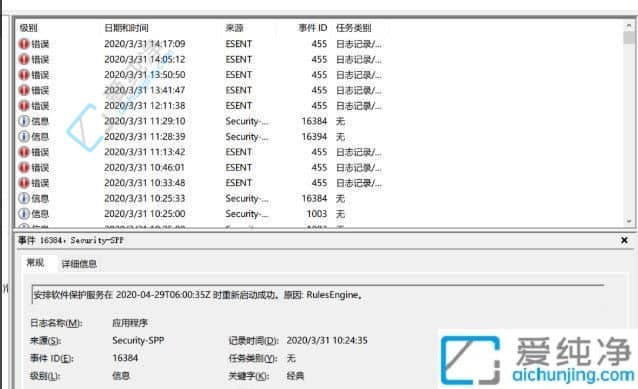The height and width of the screenshot is (389, 638).
Task: Click the error icon for the 14:05:12 event
Action: click(x=24, y=59)
